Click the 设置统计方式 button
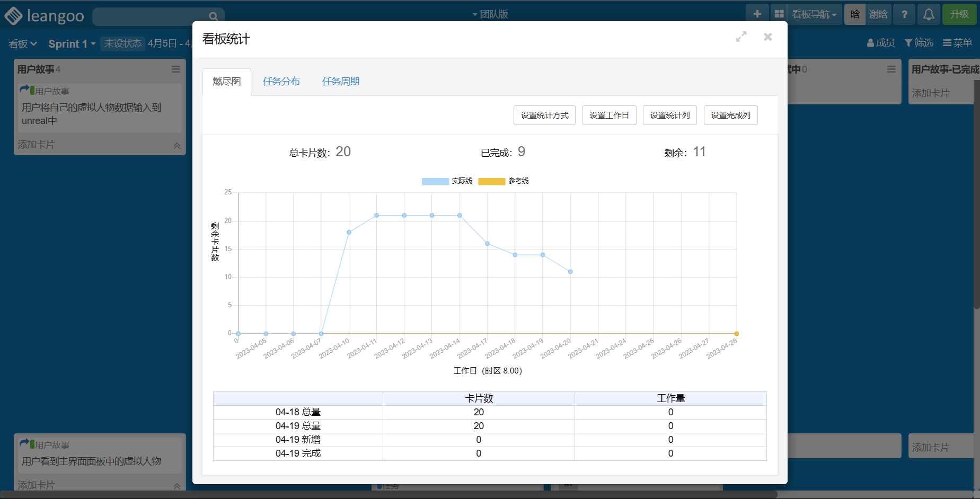The height and width of the screenshot is (499, 980). tap(544, 115)
